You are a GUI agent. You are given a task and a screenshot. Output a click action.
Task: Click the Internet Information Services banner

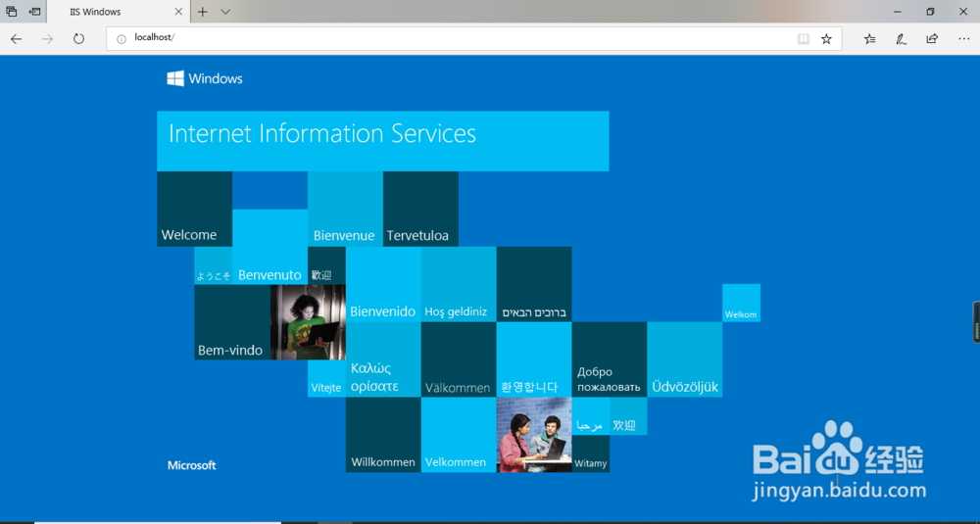point(382,141)
